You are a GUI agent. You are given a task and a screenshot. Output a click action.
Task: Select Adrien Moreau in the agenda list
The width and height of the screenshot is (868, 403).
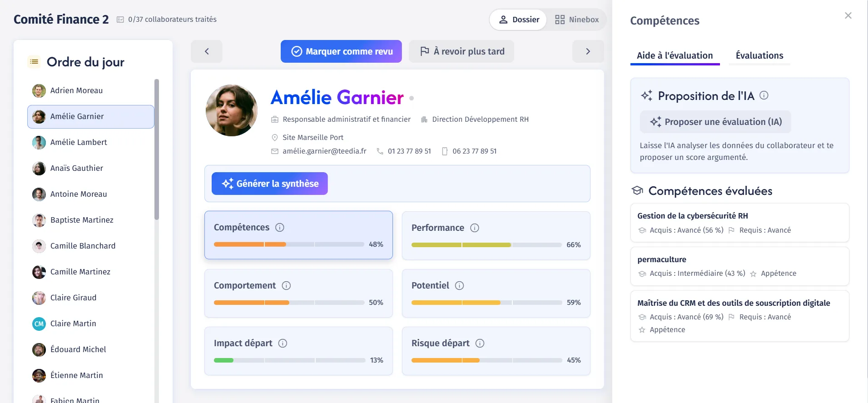[91, 91]
